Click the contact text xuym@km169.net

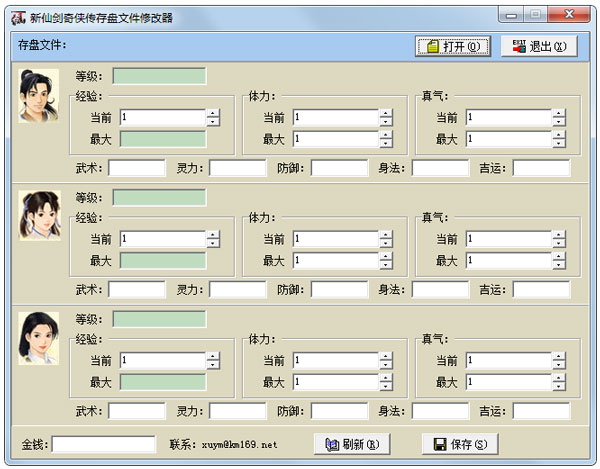tap(240, 445)
